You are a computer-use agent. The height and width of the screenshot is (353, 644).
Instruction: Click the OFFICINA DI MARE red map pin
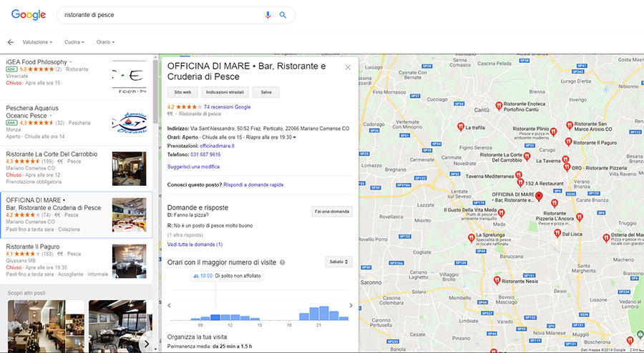(540, 197)
